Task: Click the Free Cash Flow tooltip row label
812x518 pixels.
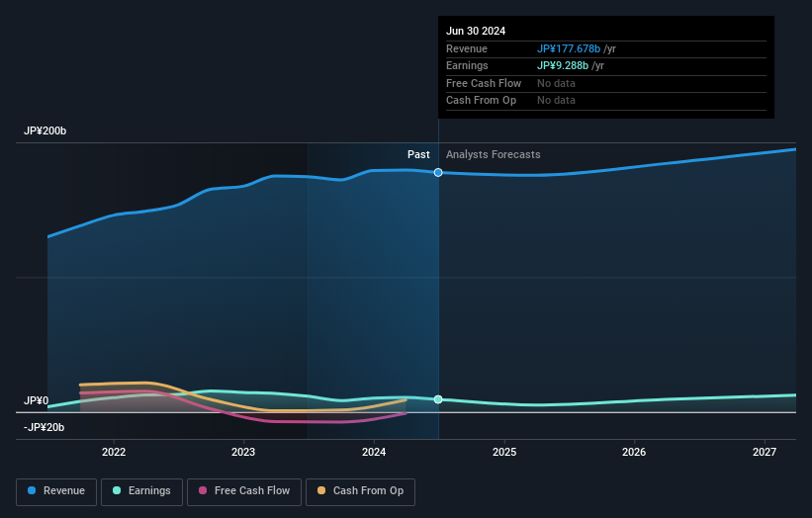Action: click(x=484, y=83)
